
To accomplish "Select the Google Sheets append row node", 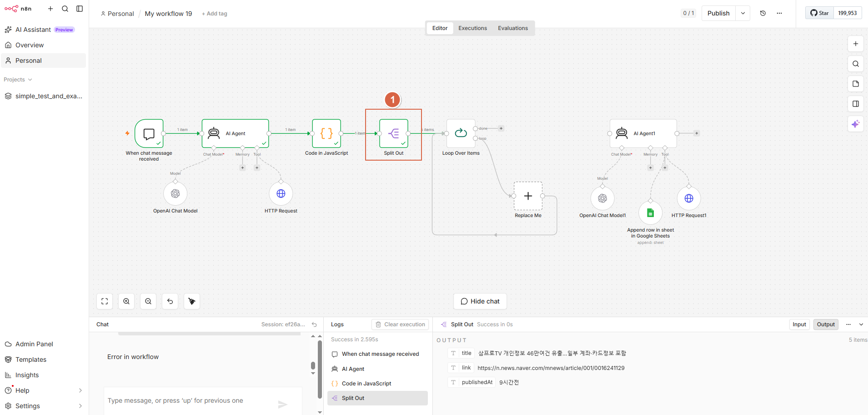I will [x=650, y=213].
